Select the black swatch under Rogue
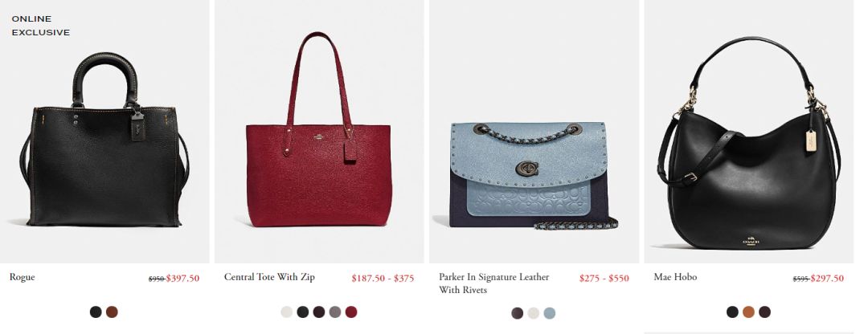The image size is (868, 334). (96, 312)
